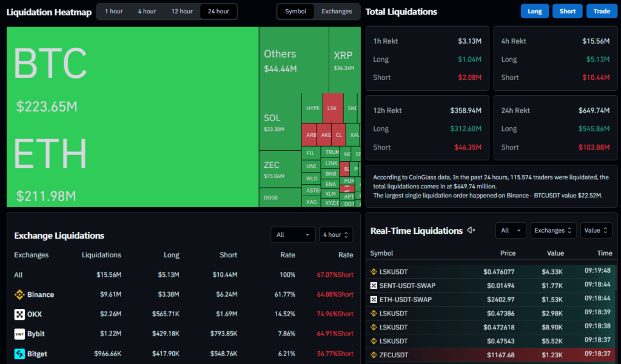Click the Binance logo in exchange list
Viewport: 621px width, 364px height.
19,294
